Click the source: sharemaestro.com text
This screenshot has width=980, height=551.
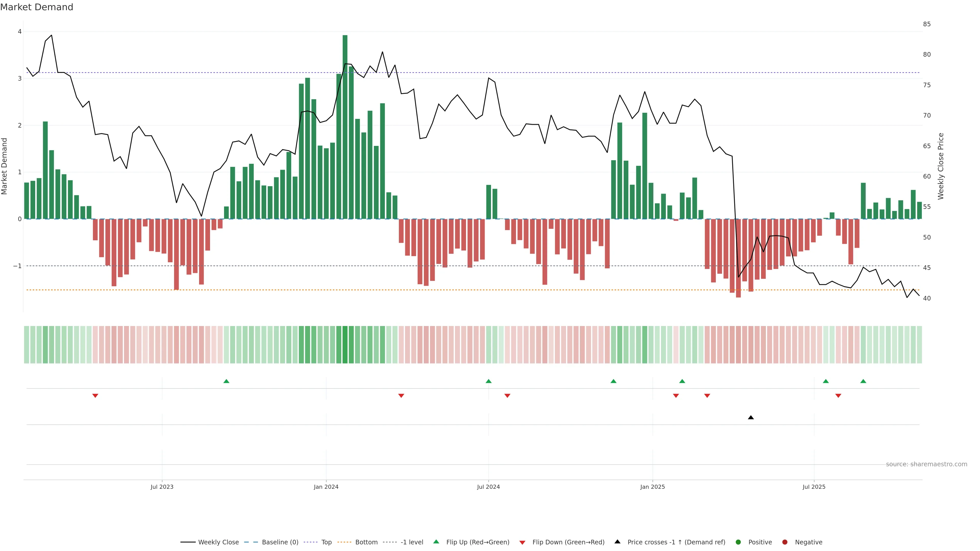(926, 464)
